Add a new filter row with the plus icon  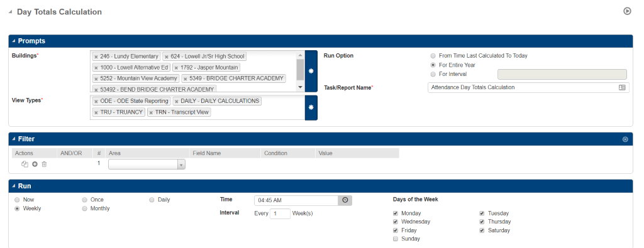(x=35, y=164)
